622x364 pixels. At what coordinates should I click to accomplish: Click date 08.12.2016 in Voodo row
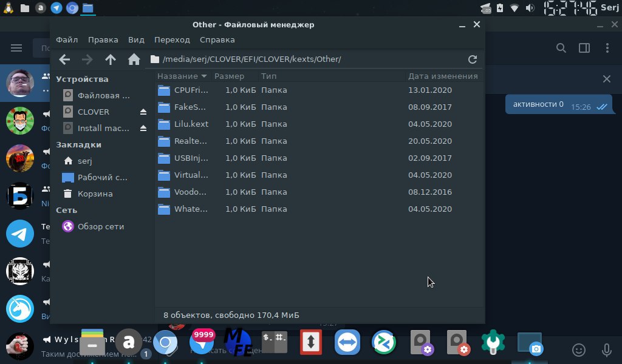point(430,192)
